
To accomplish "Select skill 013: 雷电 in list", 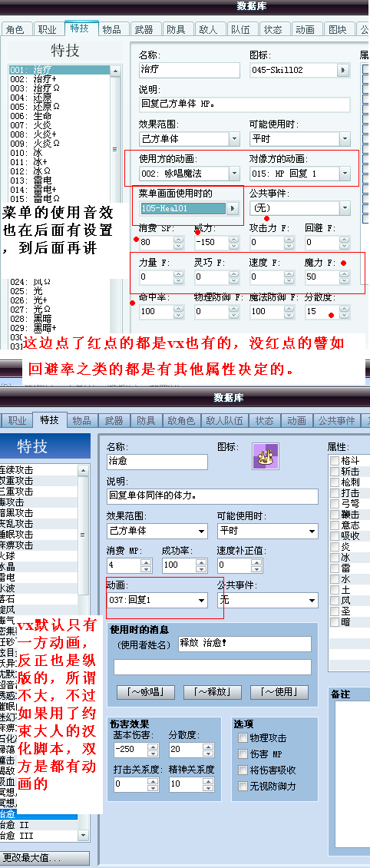I will point(60,180).
